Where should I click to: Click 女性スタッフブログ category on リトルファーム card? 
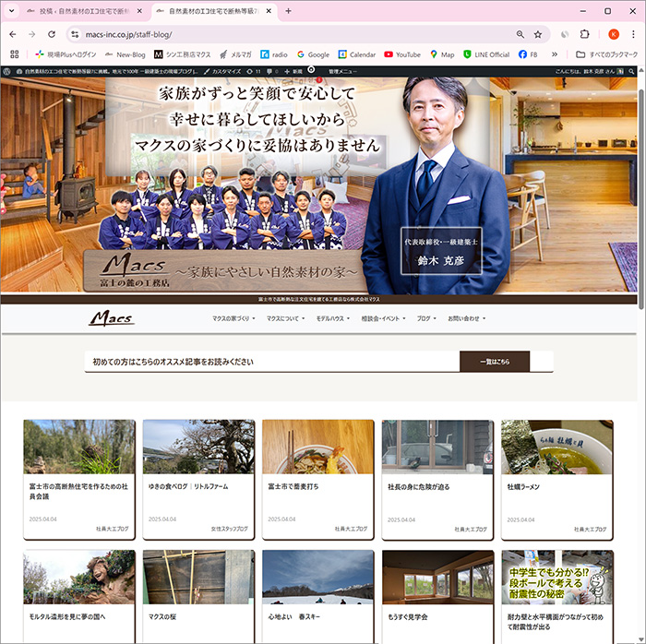229,529
